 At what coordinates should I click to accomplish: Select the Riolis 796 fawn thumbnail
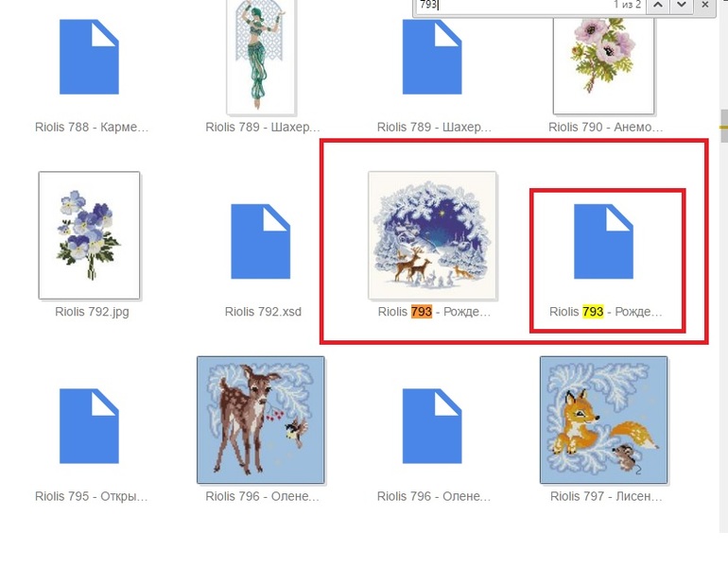261,420
